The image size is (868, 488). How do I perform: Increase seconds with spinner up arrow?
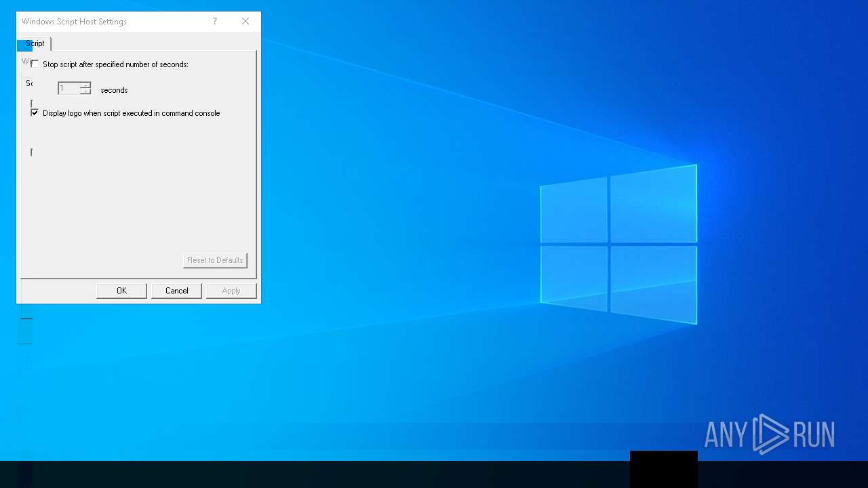[x=85, y=85]
